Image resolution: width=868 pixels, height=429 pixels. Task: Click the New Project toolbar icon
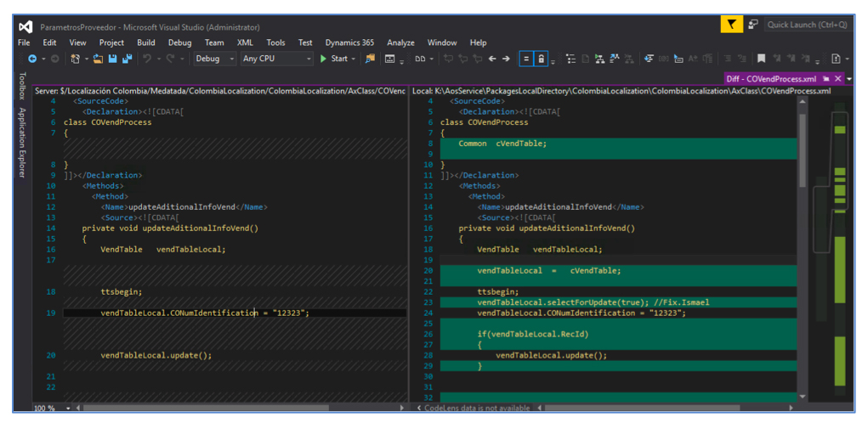76,59
